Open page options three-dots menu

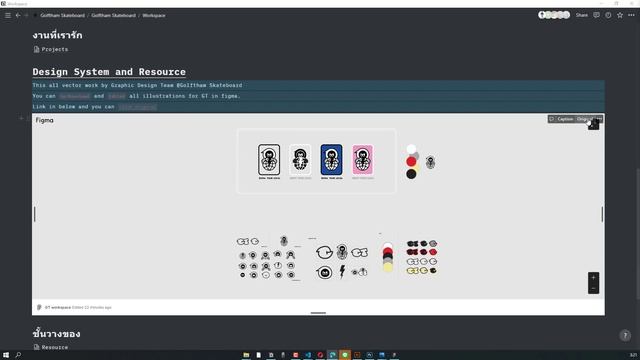click(x=631, y=15)
